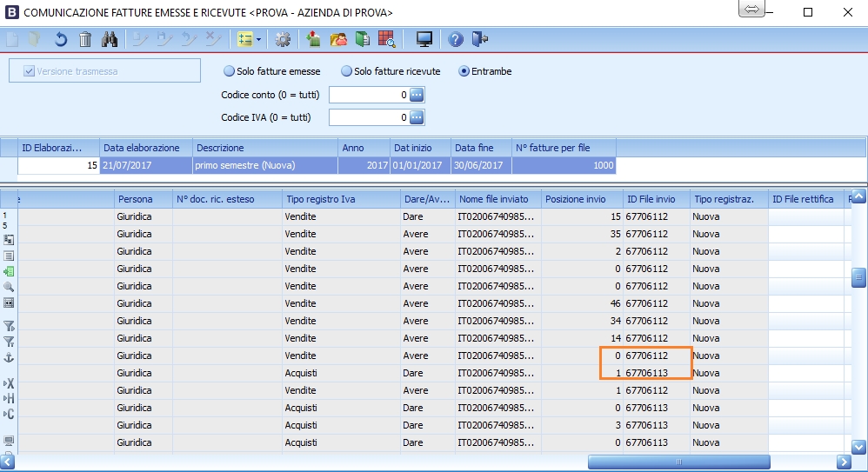The width and height of the screenshot is (868, 472).
Task: Click the trash can delete icon
Action: pyautogui.click(x=85, y=39)
